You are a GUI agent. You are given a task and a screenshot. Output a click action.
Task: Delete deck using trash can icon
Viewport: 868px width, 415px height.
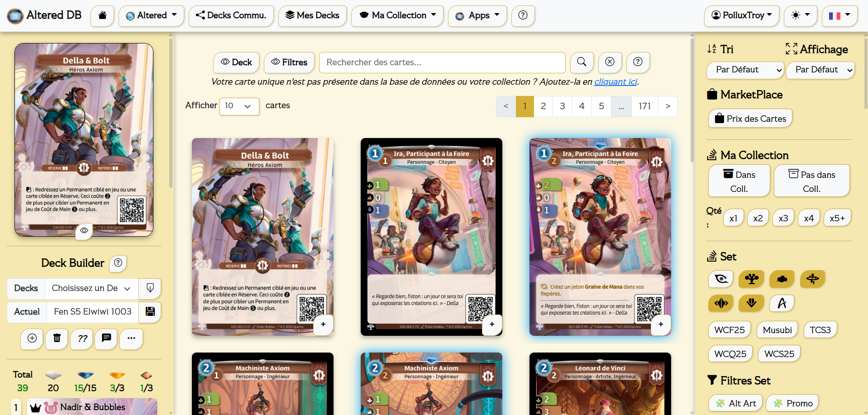pyautogui.click(x=57, y=339)
